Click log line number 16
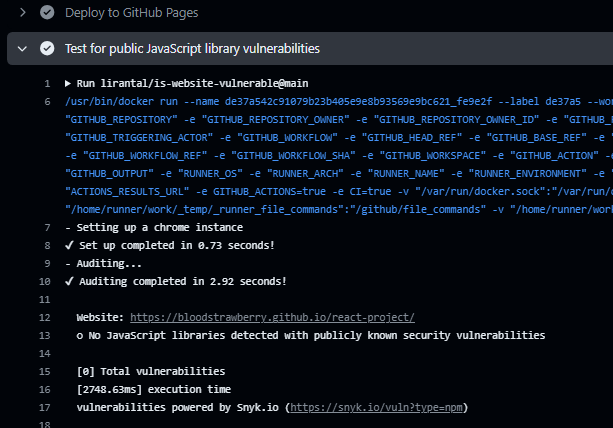The height and width of the screenshot is (428, 613). pos(45,389)
